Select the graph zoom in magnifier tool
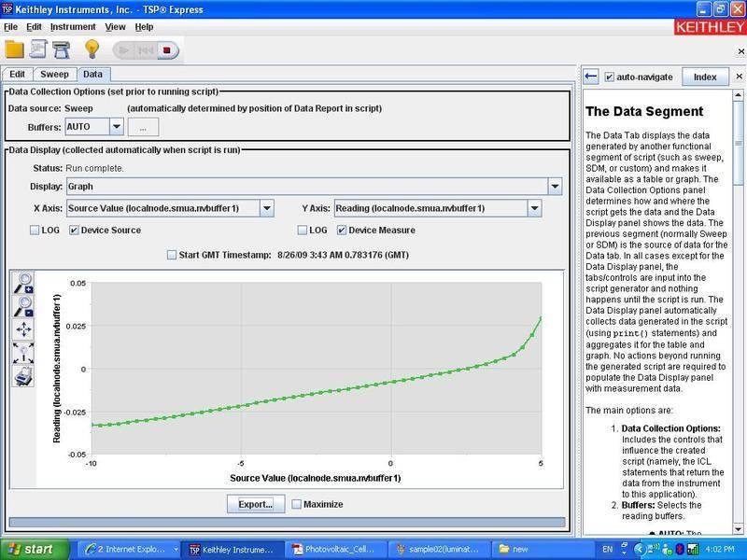The height and width of the screenshot is (560, 747). click(24, 284)
